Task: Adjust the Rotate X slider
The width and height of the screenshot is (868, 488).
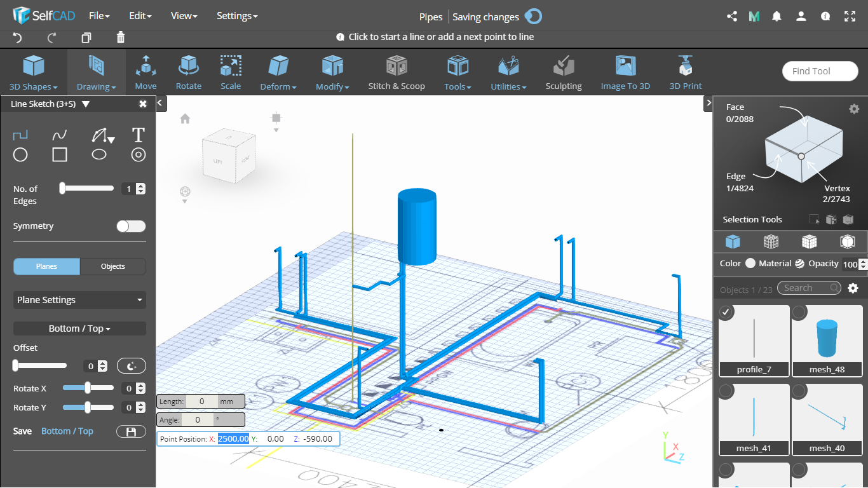Action: 88,388
